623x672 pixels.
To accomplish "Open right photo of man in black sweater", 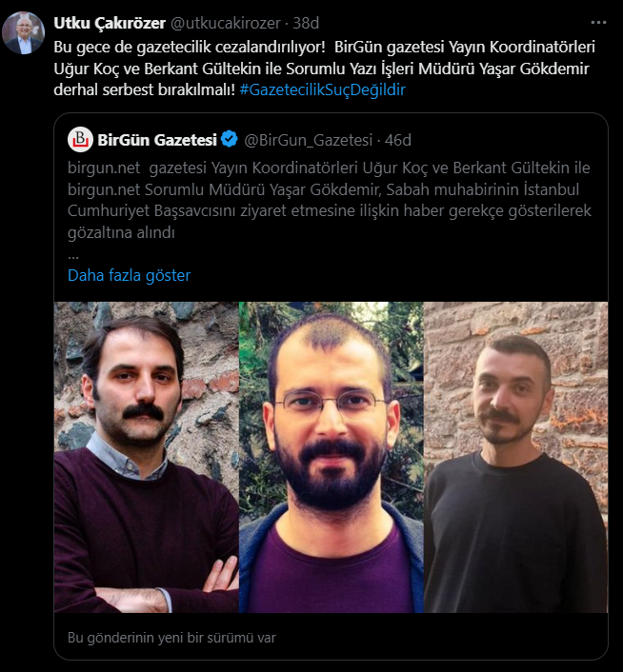I will (x=515, y=457).
